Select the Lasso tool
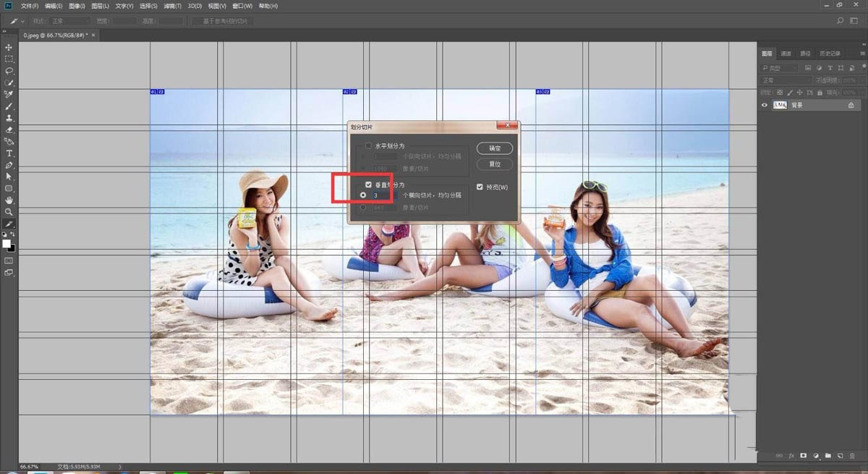 [x=9, y=71]
